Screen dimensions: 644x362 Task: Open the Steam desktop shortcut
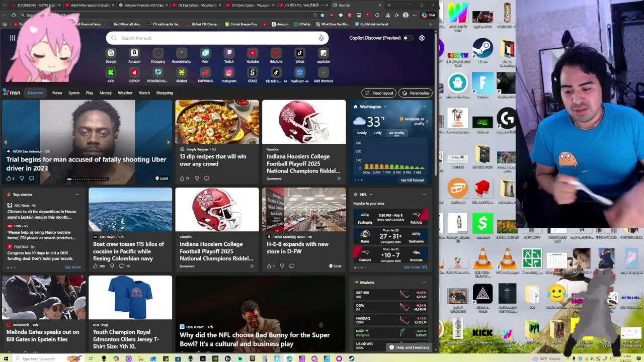click(x=482, y=52)
